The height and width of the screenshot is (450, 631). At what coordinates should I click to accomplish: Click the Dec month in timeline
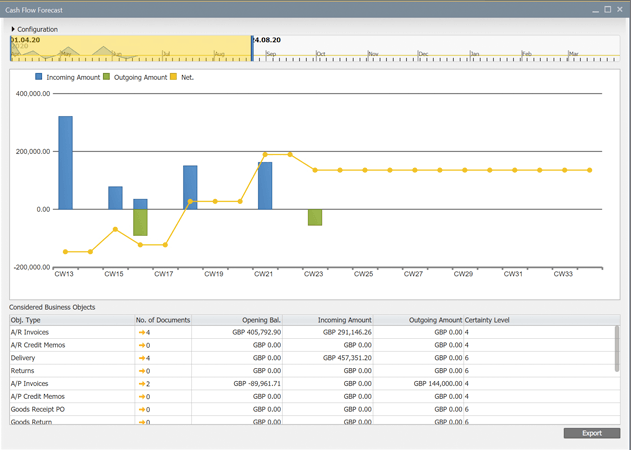[423, 54]
